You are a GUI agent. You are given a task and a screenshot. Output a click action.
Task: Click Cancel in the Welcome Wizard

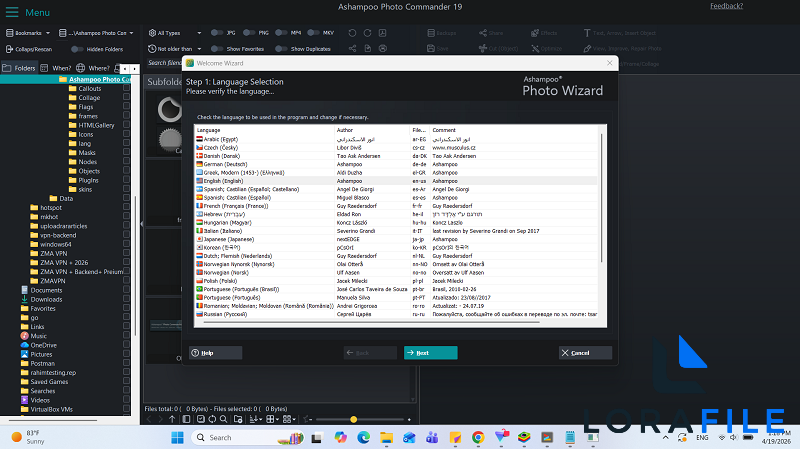585,353
